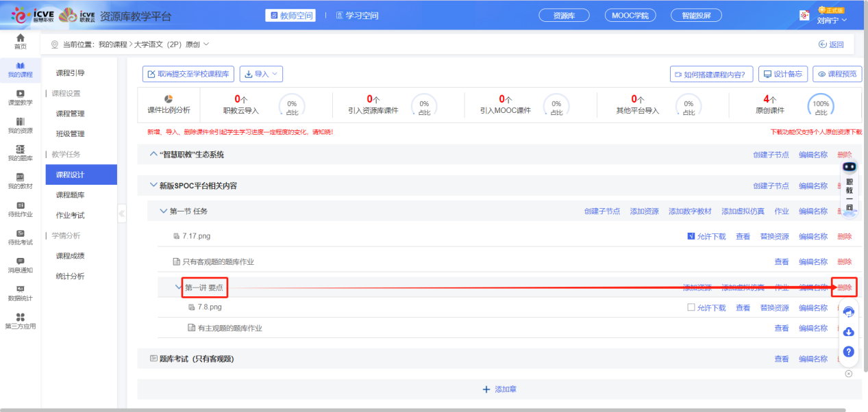This screenshot has width=868, height=412.
Task: Select 课程题库 in the side menu
Action: pos(70,195)
